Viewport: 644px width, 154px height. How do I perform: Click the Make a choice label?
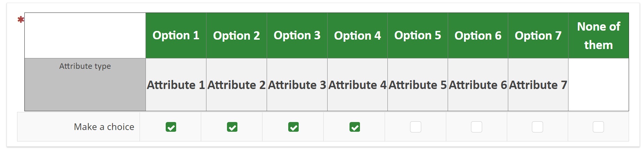click(104, 127)
